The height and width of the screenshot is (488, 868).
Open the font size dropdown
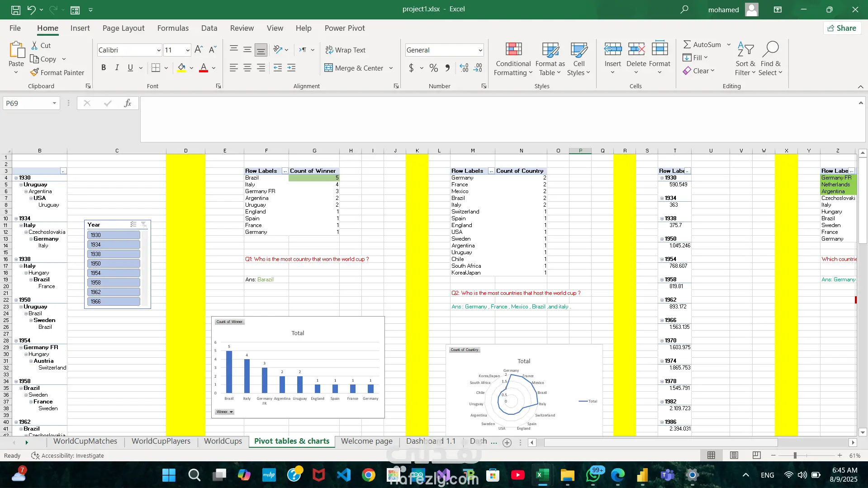pyautogui.click(x=188, y=50)
